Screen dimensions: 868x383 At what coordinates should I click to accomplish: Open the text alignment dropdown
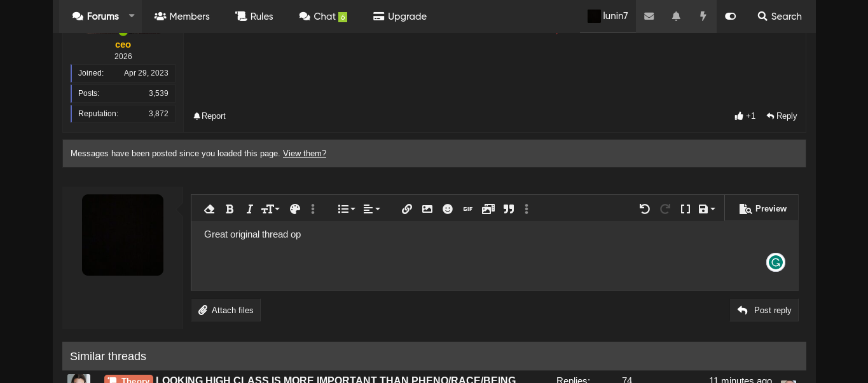(x=371, y=209)
